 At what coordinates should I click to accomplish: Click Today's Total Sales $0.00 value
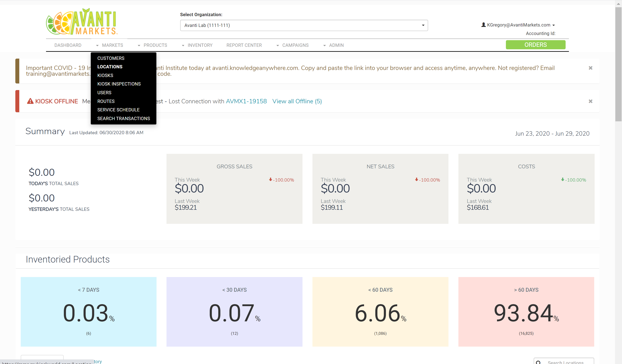click(41, 172)
